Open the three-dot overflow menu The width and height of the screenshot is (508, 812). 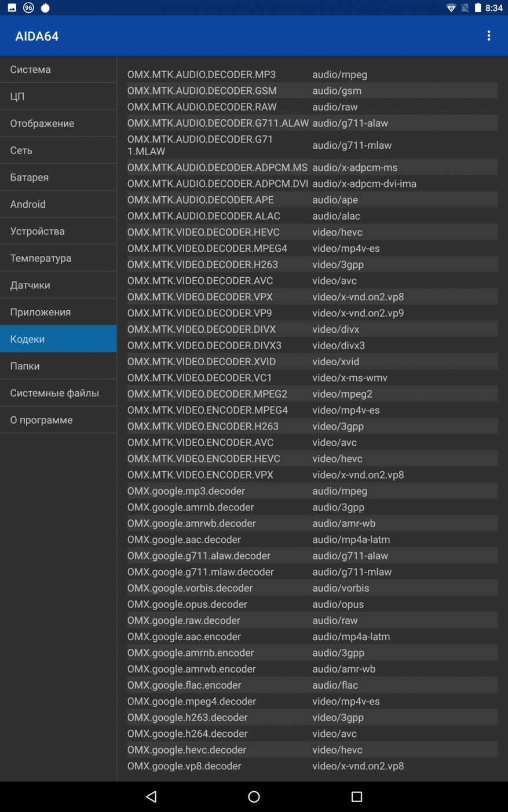click(x=489, y=36)
